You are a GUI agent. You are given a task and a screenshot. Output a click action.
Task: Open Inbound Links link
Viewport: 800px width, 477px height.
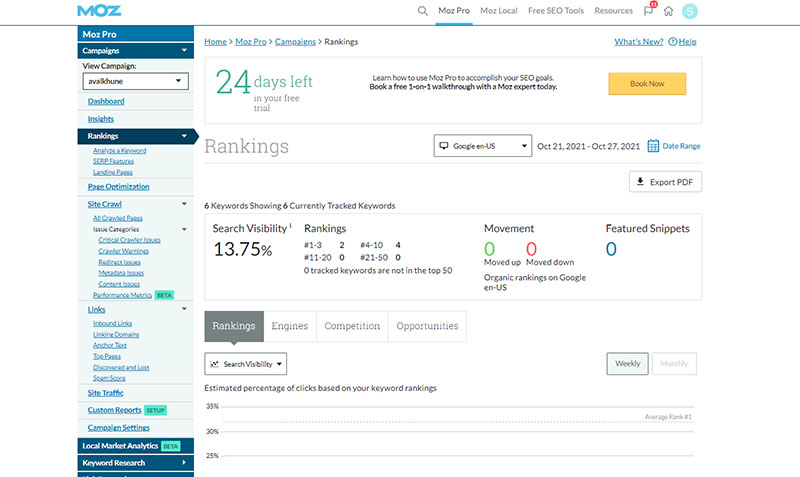point(112,323)
